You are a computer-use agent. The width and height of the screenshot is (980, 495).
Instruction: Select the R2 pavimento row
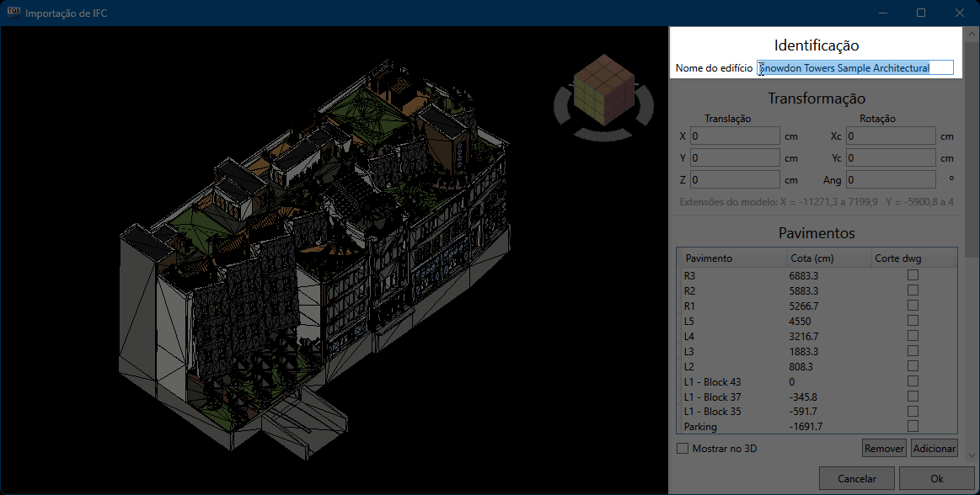731,290
